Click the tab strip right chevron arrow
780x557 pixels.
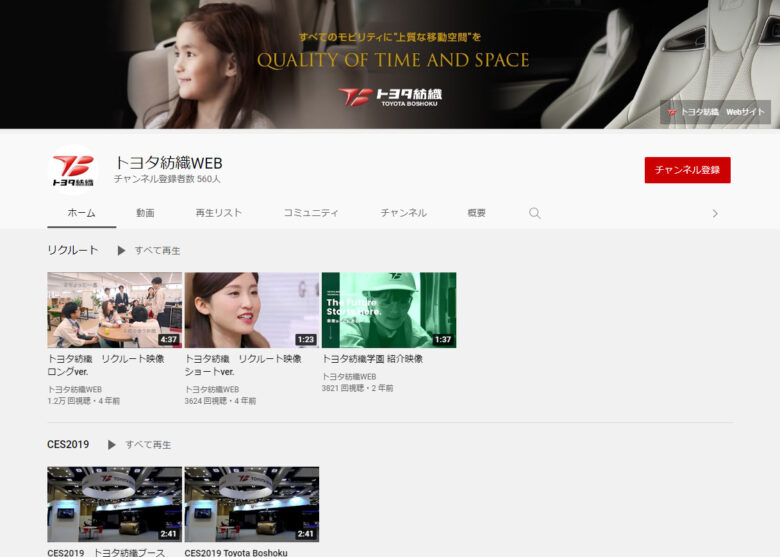pos(715,214)
